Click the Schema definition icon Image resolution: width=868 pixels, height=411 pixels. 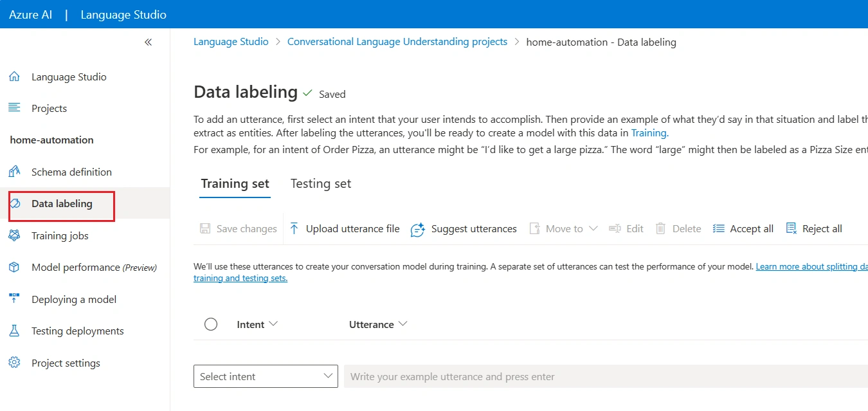[14, 172]
